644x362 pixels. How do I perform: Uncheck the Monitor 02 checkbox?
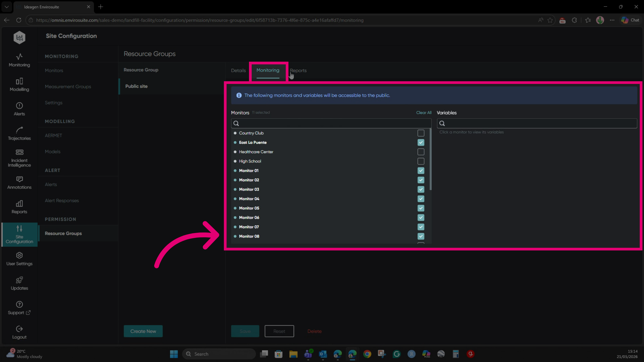(x=421, y=180)
